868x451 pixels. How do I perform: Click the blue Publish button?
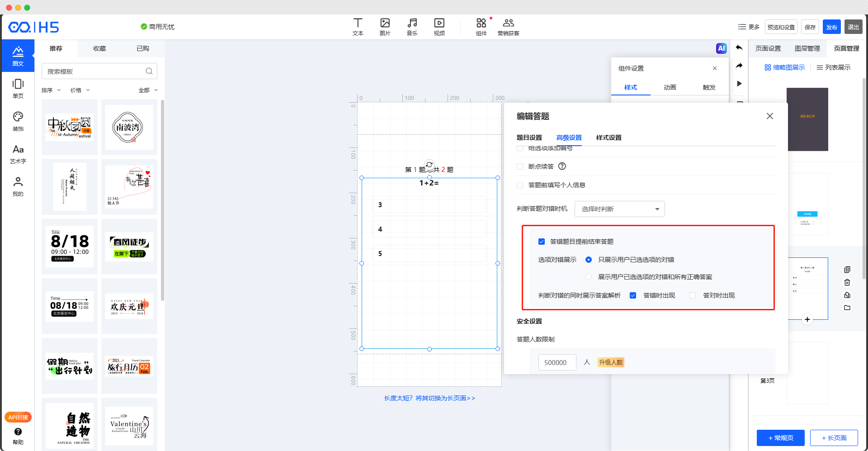pyautogui.click(x=831, y=27)
